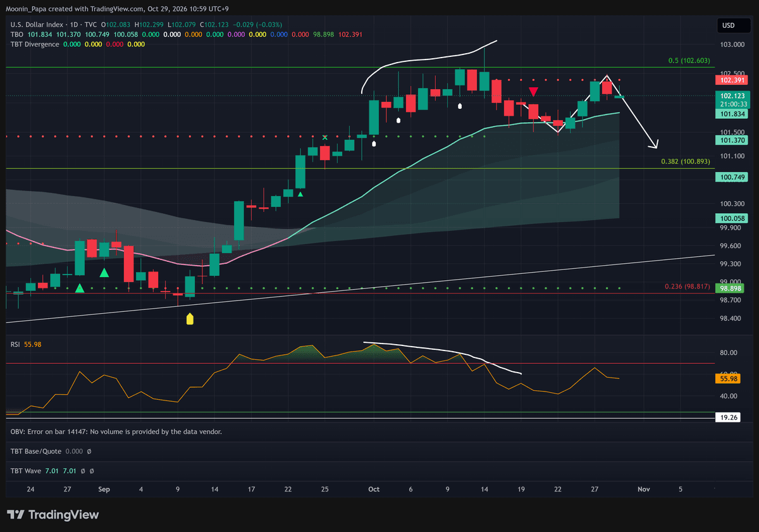Click the Oct label on the time axis

tap(374, 489)
